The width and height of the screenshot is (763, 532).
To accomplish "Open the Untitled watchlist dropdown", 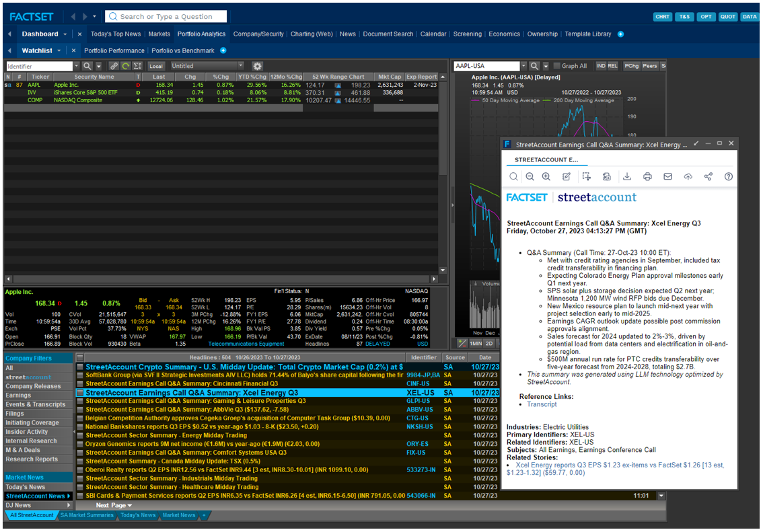I will (241, 67).
